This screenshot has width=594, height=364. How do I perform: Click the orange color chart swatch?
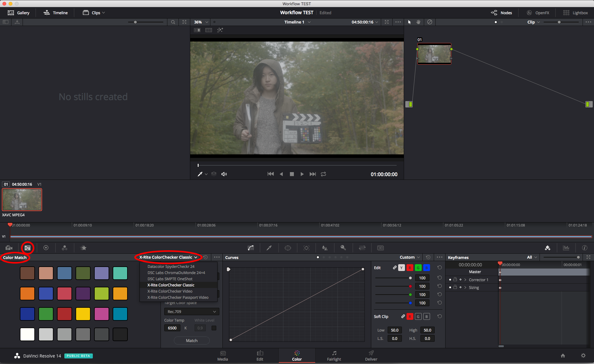click(x=27, y=293)
